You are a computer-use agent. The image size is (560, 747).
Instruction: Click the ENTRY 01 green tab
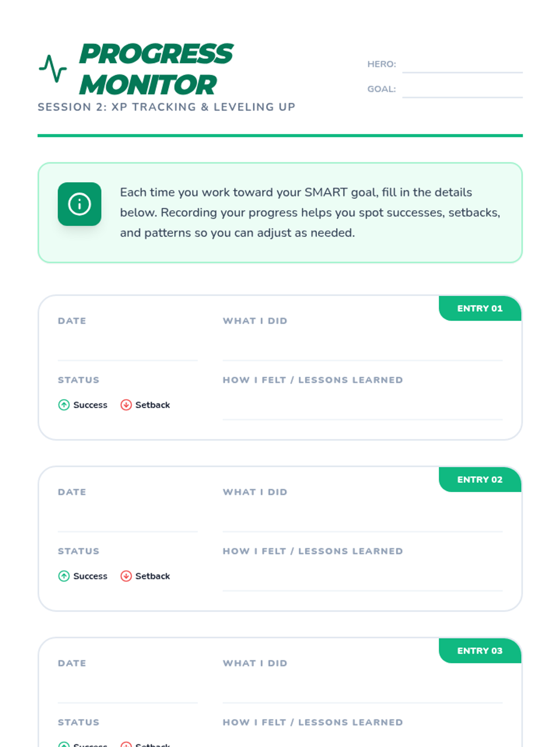(x=480, y=309)
